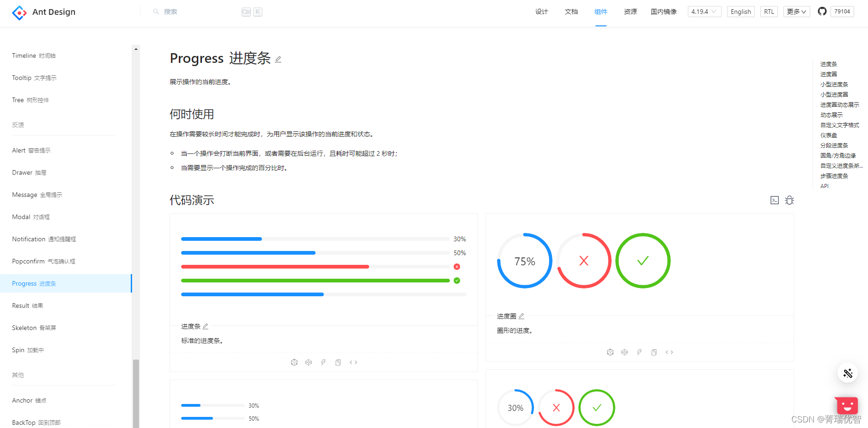Show the source code of the 进度条 demo
Image resolution: width=868 pixels, height=428 pixels.
(353, 362)
